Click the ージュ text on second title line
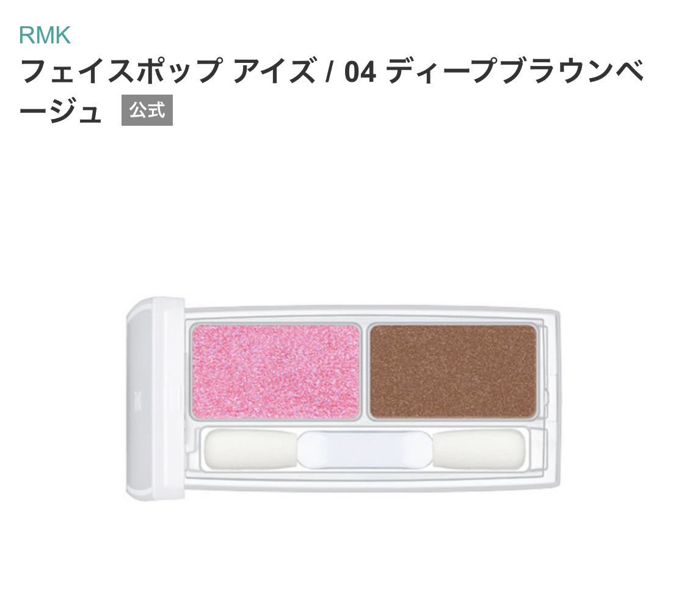687x616 pixels. click(x=61, y=110)
